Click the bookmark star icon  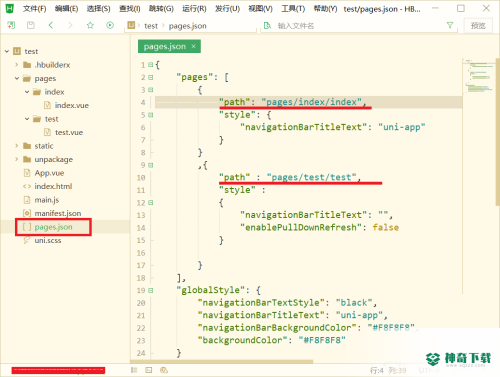point(90,25)
